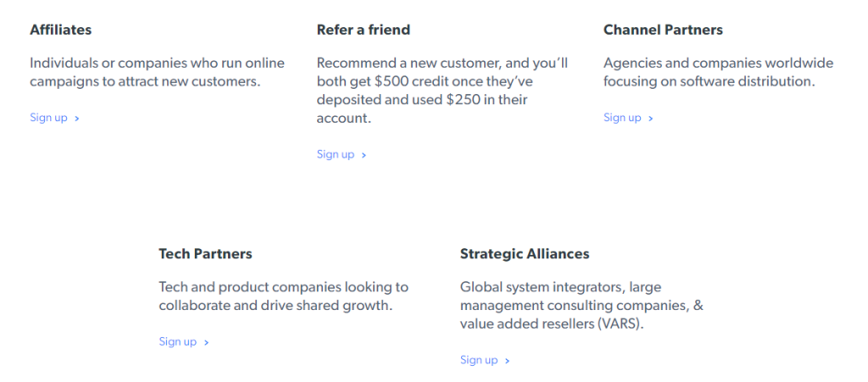Click the chevron arrow beside Refer a friend Sign up
This screenshot has width=868, height=382.
point(364,155)
